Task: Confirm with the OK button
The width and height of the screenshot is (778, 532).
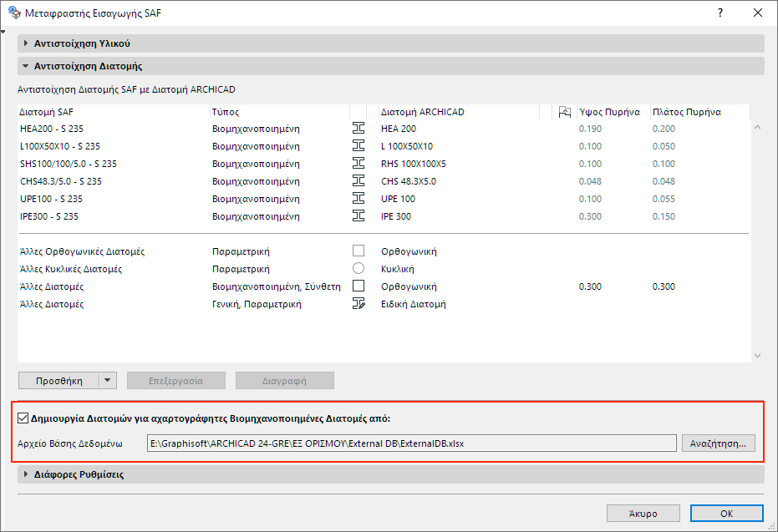Action: tap(726, 514)
